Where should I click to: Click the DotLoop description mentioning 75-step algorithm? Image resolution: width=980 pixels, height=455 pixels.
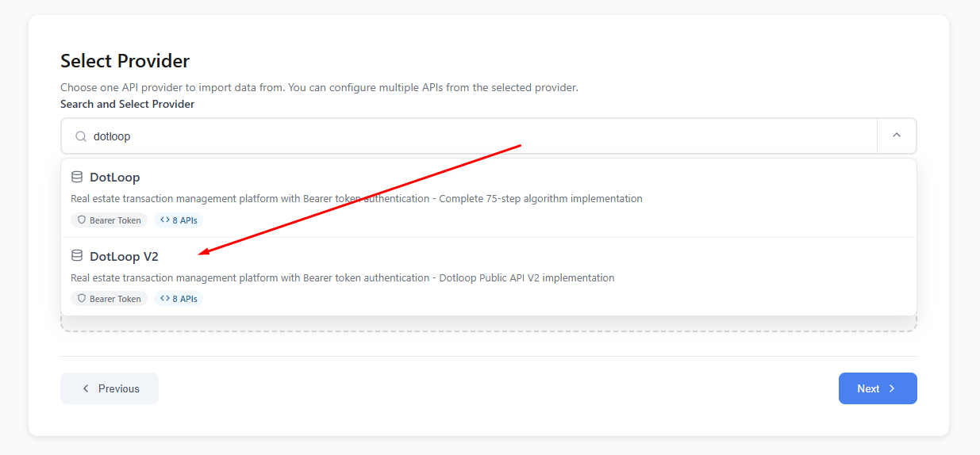(356, 199)
